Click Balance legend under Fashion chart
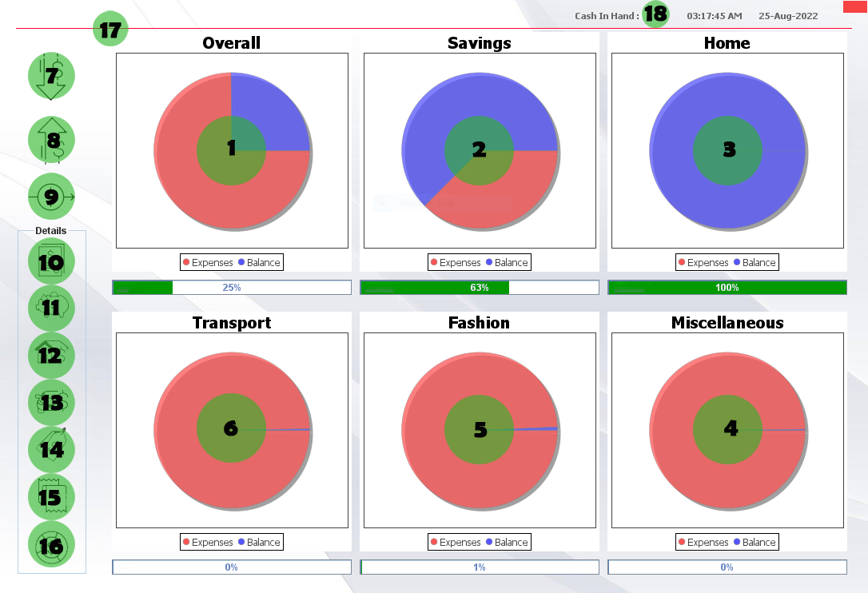868x593 pixels. (507, 542)
